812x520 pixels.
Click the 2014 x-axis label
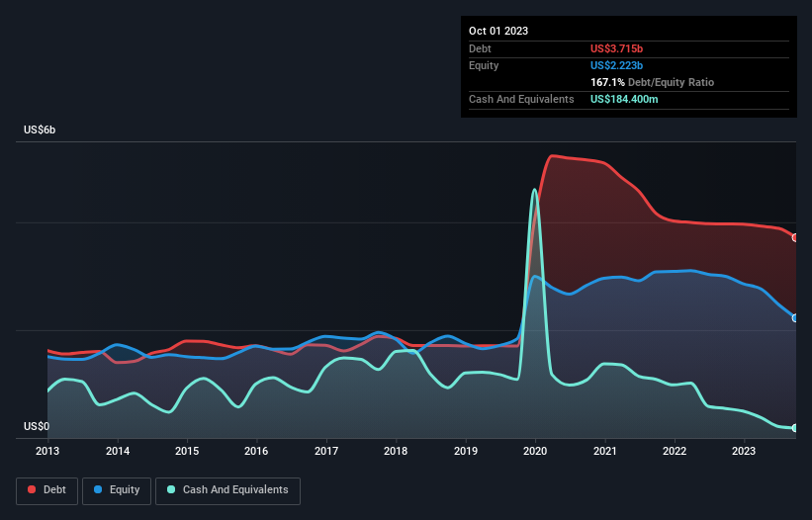pos(118,451)
